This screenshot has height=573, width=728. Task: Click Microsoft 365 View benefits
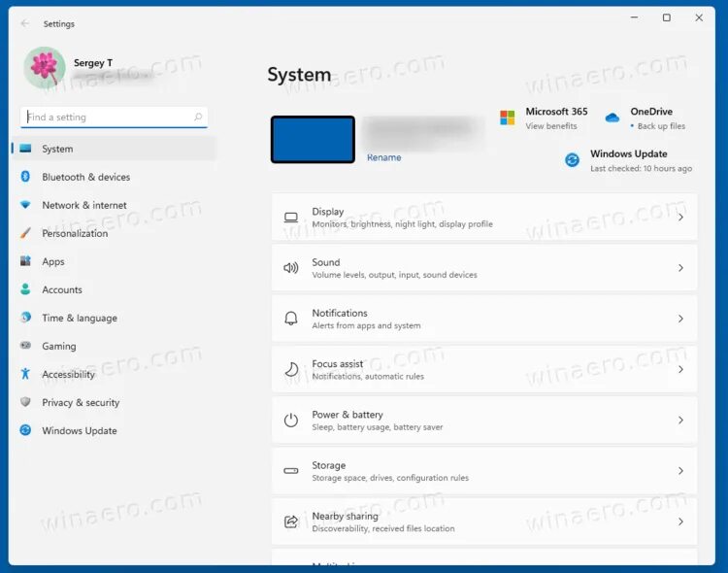[x=551, y=126]
